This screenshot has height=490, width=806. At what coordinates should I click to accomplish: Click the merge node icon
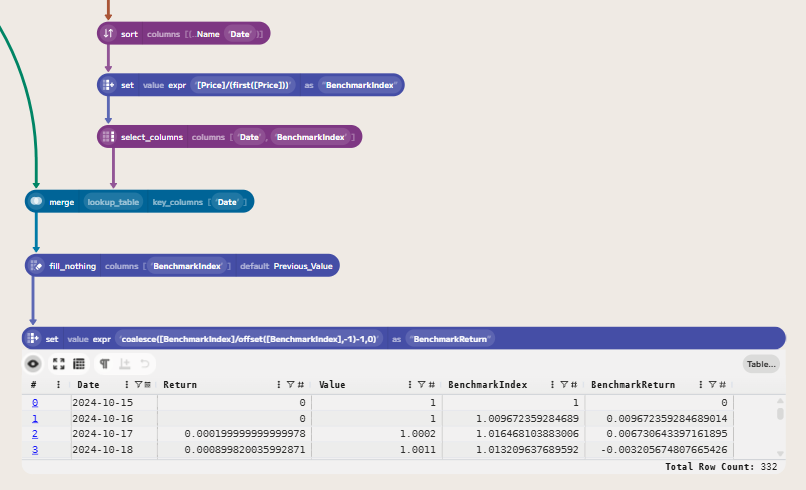tap(36, 202)
